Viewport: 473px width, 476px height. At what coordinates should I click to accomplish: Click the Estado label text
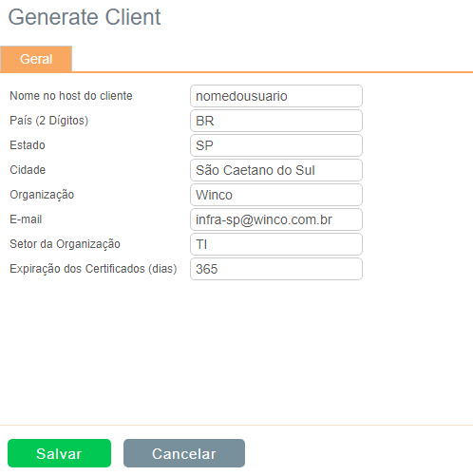(x=28, y=145)
